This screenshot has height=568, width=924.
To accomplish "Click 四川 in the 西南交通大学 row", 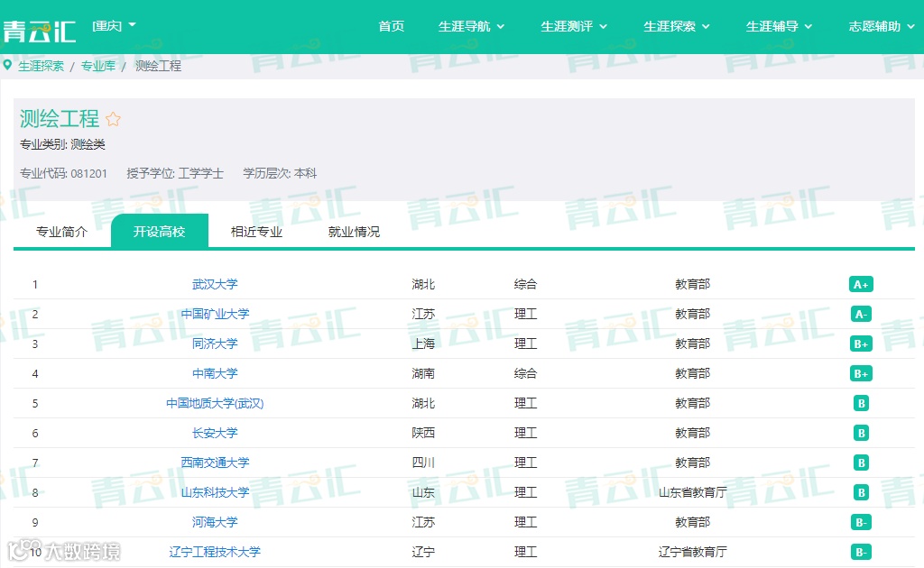I will [423, 463].
